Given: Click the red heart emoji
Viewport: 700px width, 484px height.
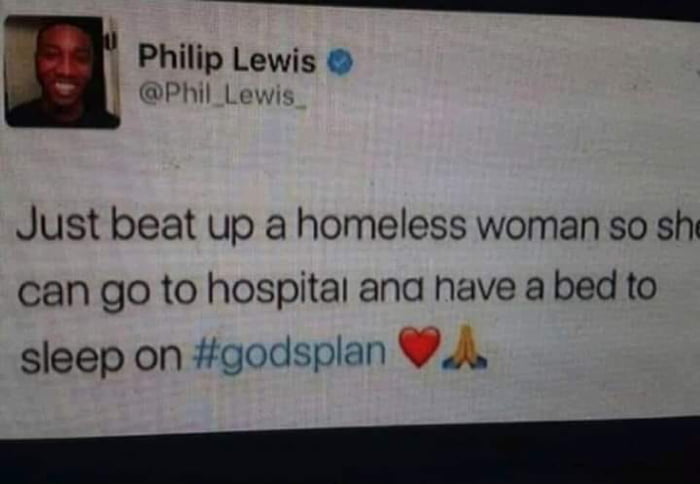Looking at the screenshot, I should click(419, 347).
